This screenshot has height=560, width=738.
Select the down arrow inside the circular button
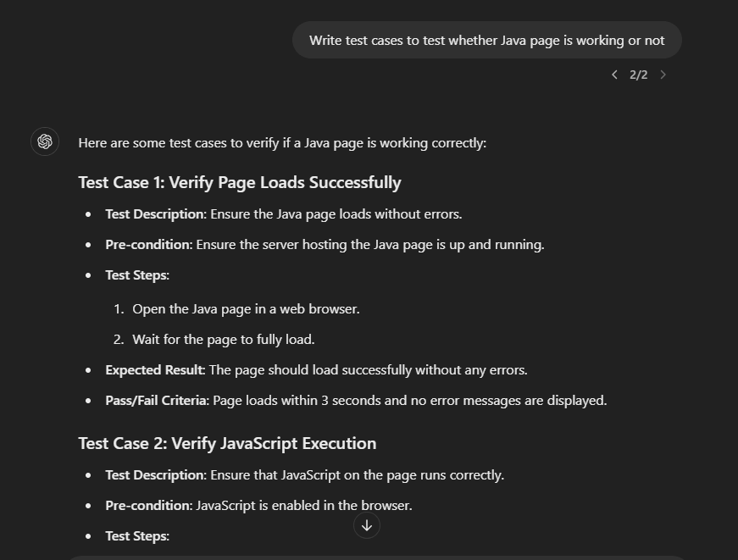tap(366, 525)
